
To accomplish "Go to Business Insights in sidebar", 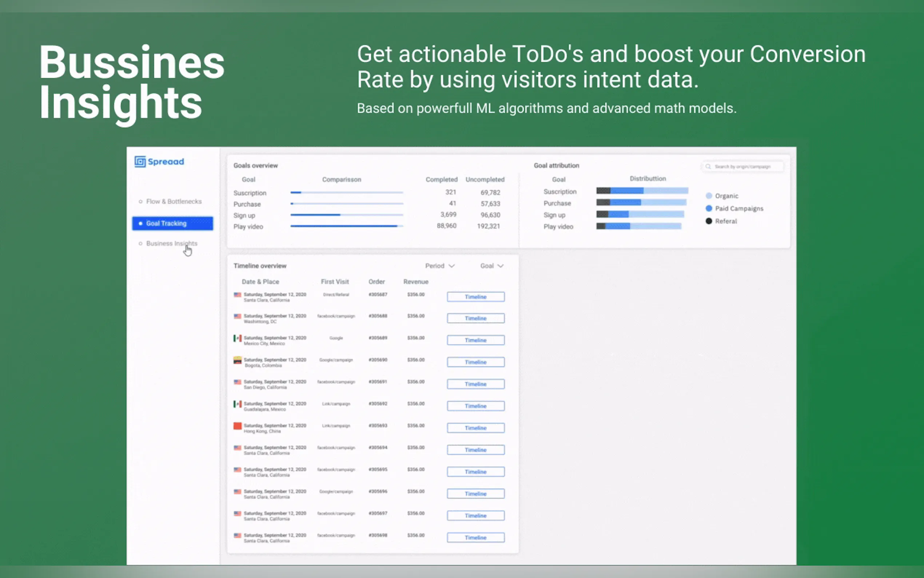I will (171, 244).
